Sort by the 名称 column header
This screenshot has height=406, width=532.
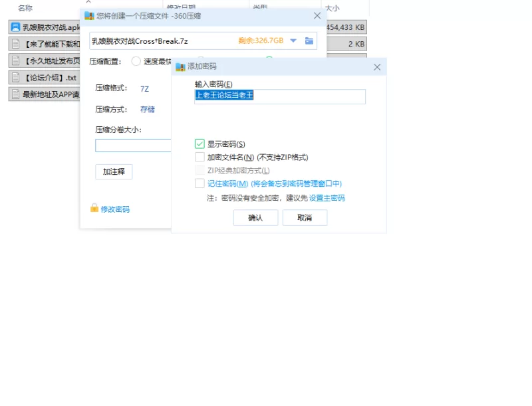pyautogui.click(x=25, y=8)
